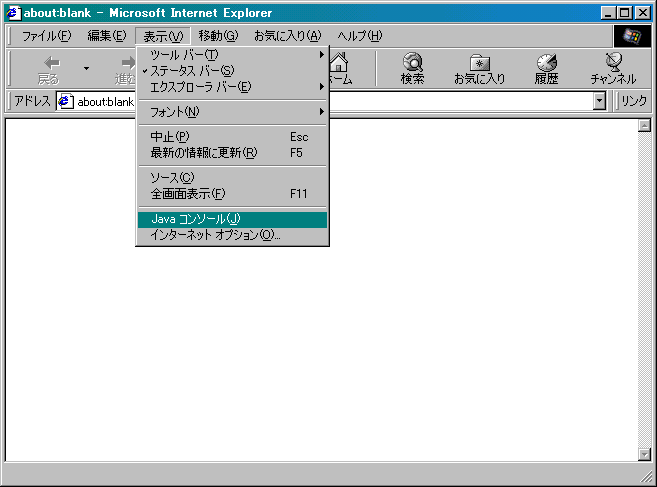Open the お気に入り(A) menu
Screen dimensions: 657x487
click(x=287, y=36)
